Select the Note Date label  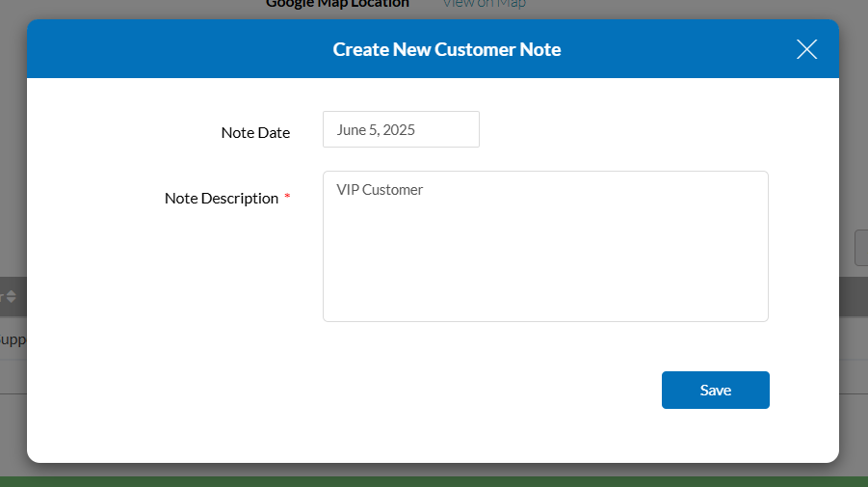(x=255, y=132)
